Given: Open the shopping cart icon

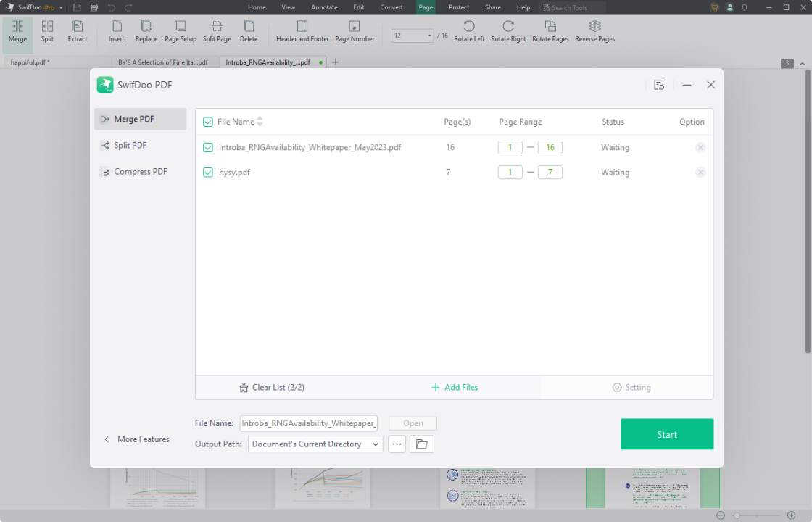Looking at the screenshot, I should point(715,7).
